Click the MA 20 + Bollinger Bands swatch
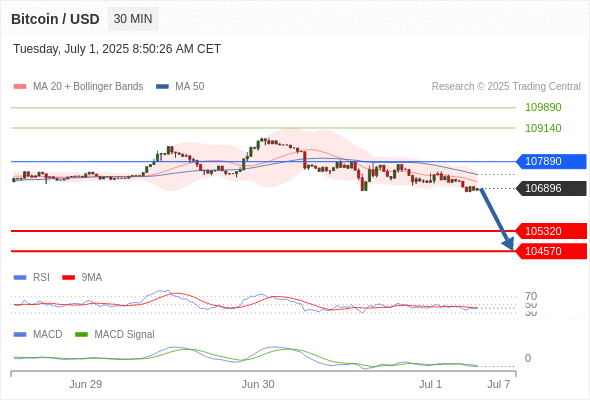Viewport: 590px width, 400px height. [20, 87]
